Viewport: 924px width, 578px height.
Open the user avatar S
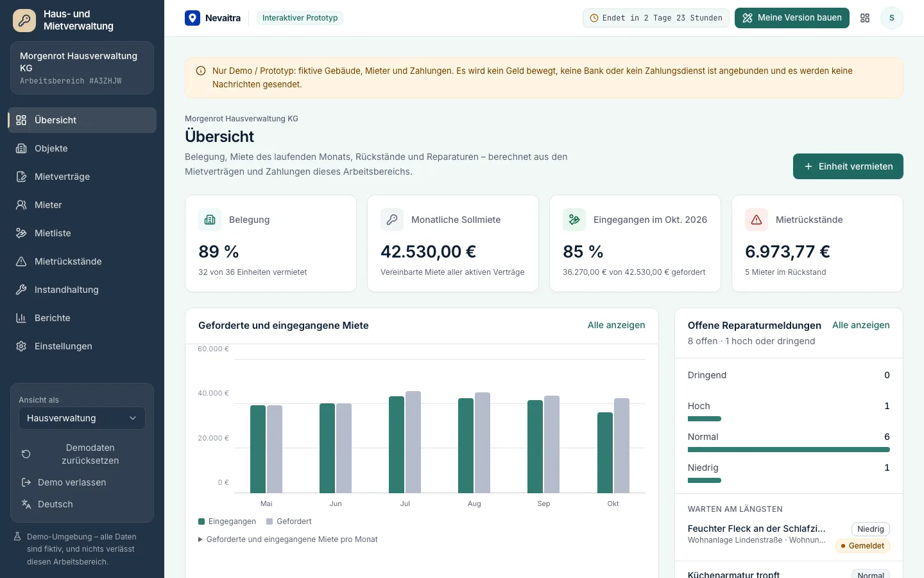(x=892, y=18)
